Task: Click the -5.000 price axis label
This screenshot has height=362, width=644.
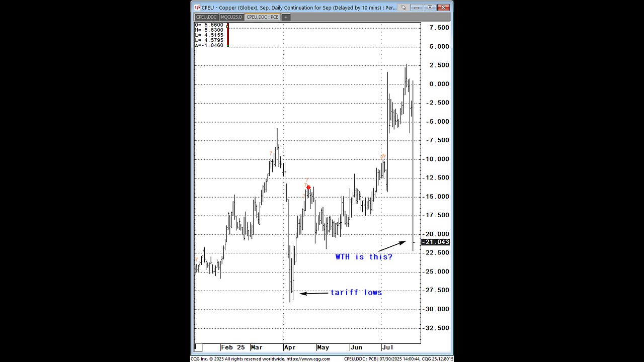Action: (x=438, y=121)
